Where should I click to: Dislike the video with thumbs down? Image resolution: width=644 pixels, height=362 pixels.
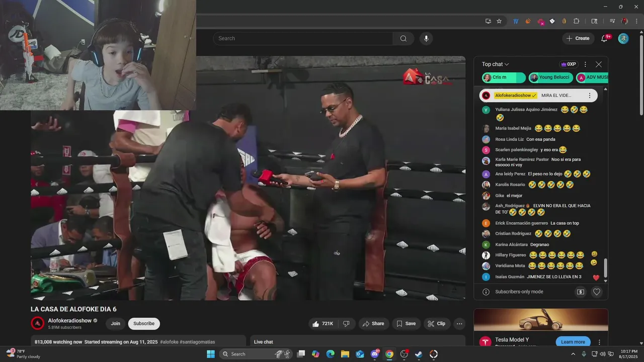click(346, 324)
